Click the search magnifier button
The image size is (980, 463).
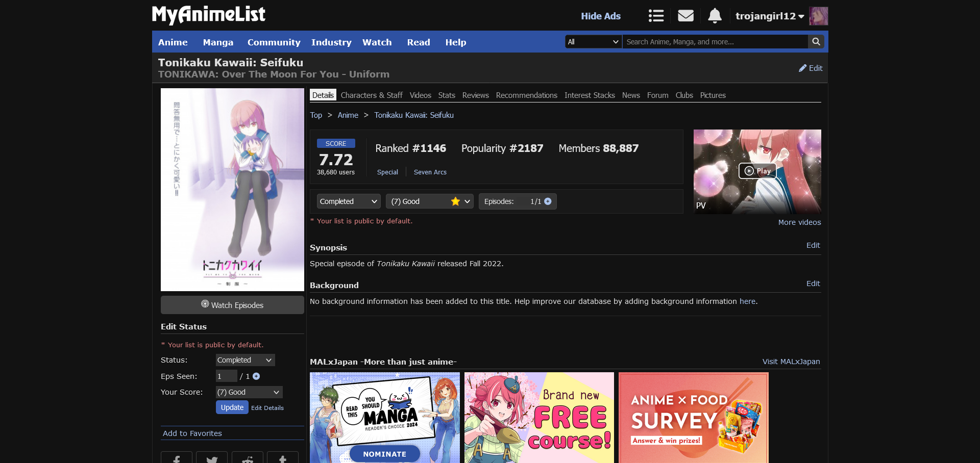(x=816, y=42)
